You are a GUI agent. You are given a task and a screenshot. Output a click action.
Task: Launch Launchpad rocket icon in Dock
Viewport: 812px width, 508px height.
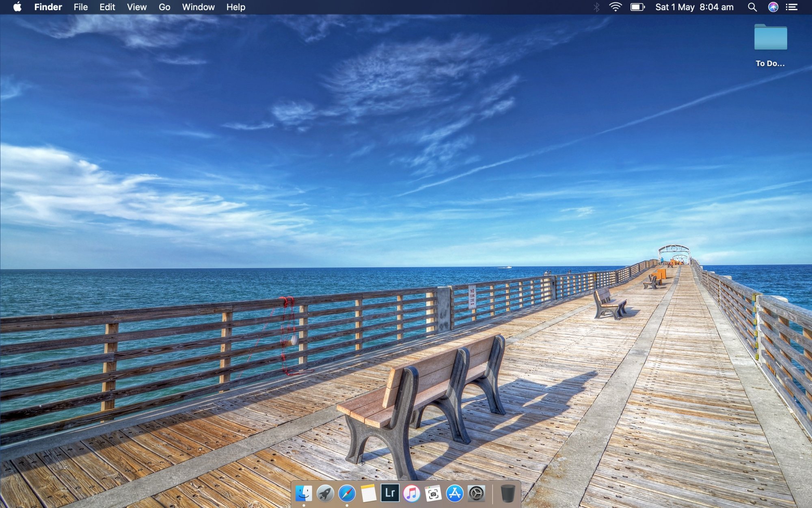click(x=325, y=493)
